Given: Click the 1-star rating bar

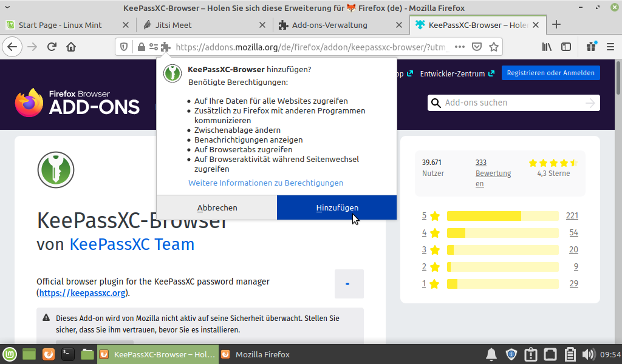Looking at the screenshot, I should pyautogui.click(x=502, y=284).
